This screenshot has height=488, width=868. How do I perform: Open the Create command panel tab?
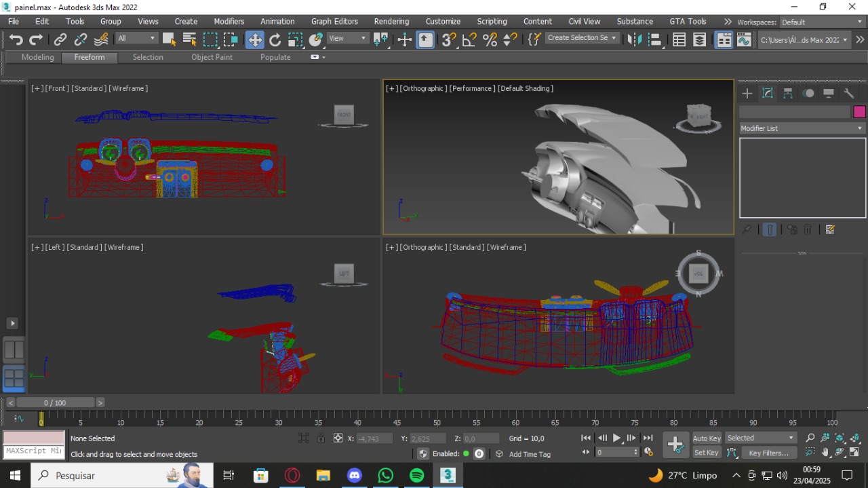coord(747,94)
